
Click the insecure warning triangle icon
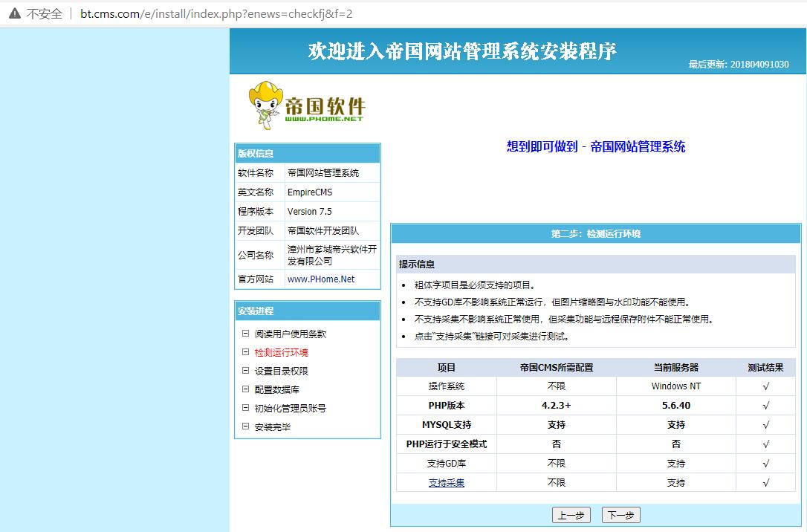click(x=15, y=13)
